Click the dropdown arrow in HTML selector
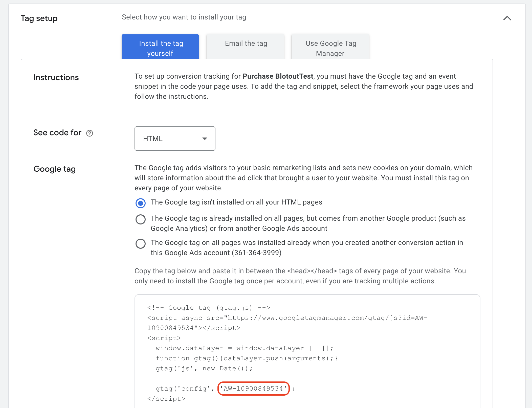The width and height of the screenshot is (532, 408). pos(205,139)
